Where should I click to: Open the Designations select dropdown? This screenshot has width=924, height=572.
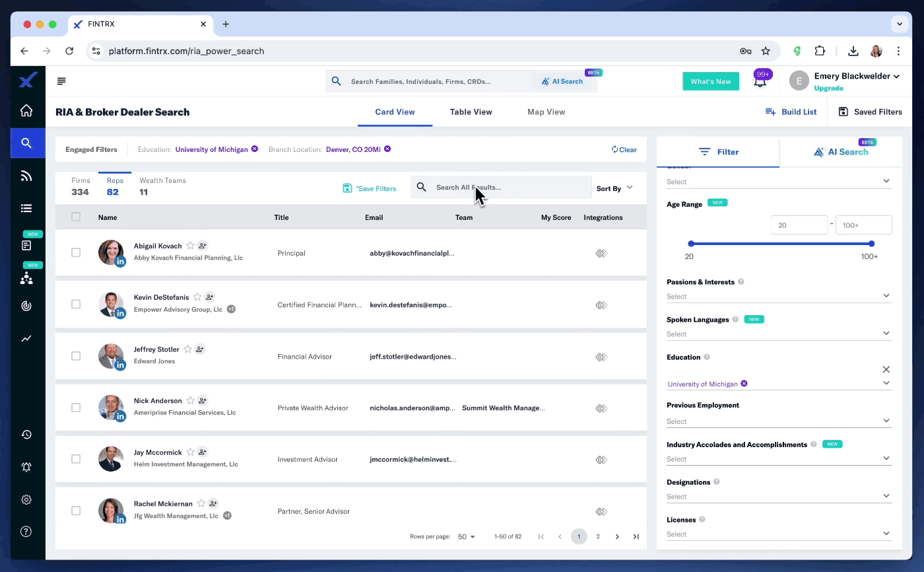pyautogui.click(x=779, y=496)
